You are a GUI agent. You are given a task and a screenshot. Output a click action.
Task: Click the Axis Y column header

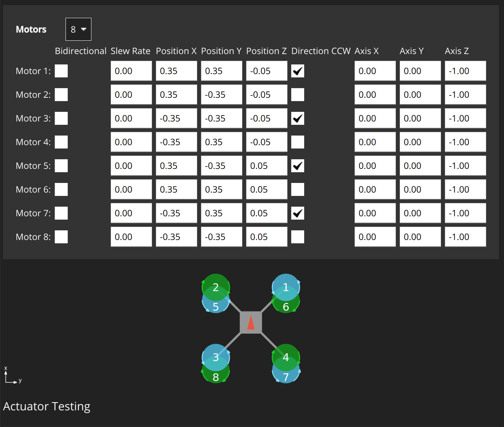[x=411, y=51]
